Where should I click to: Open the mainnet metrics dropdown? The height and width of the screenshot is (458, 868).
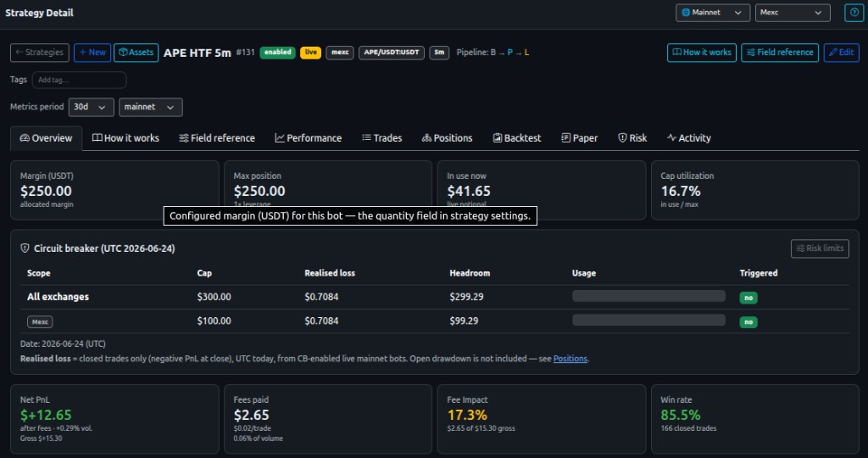[x=150, y=107]
